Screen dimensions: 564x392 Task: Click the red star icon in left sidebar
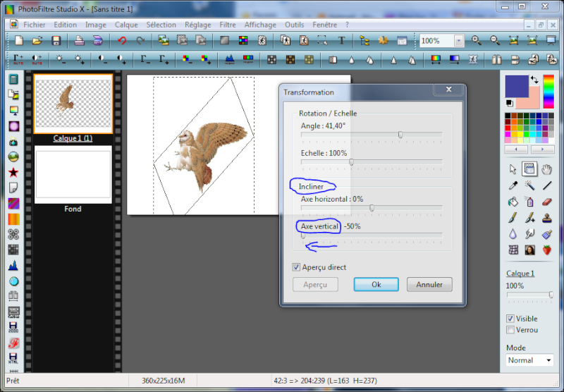[x=13, y=173]
